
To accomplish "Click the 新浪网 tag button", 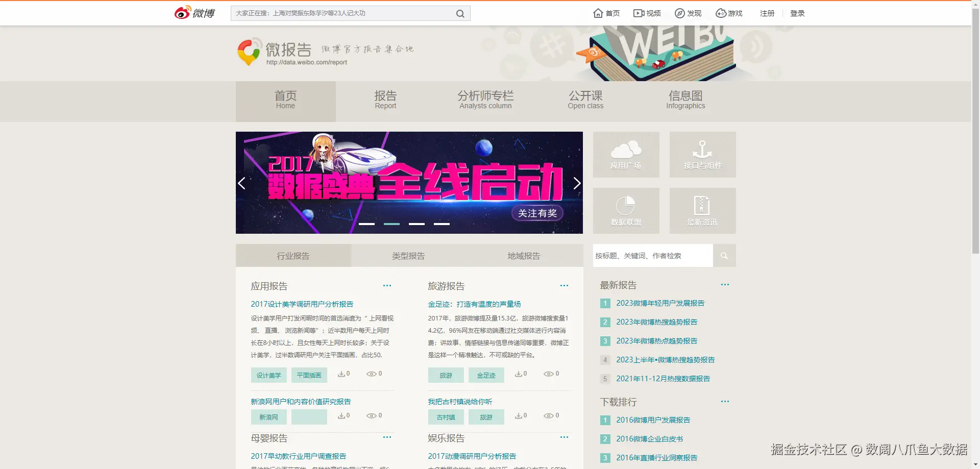I will click(269, 417).
